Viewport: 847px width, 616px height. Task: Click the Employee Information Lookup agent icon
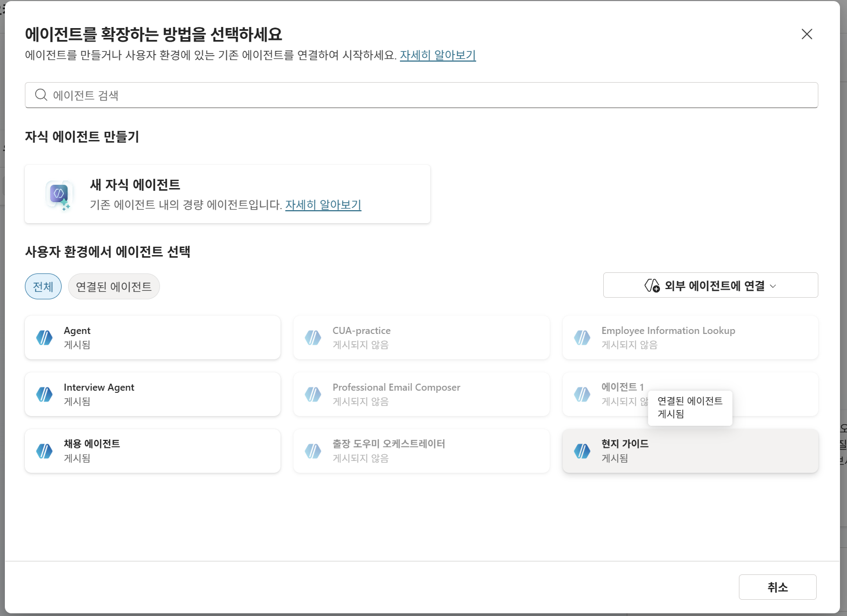coord(582,338)
